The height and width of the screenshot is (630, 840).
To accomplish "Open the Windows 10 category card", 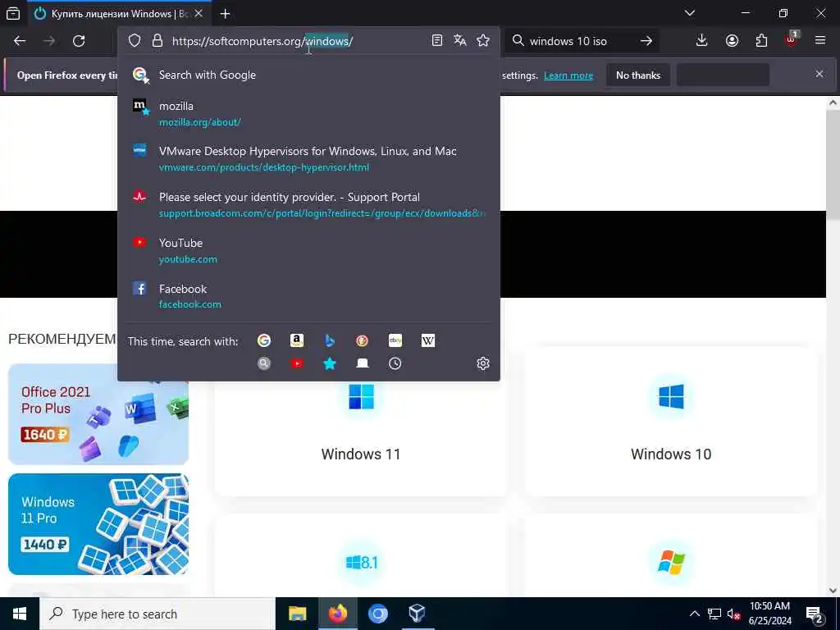I will tap(671, 423).
